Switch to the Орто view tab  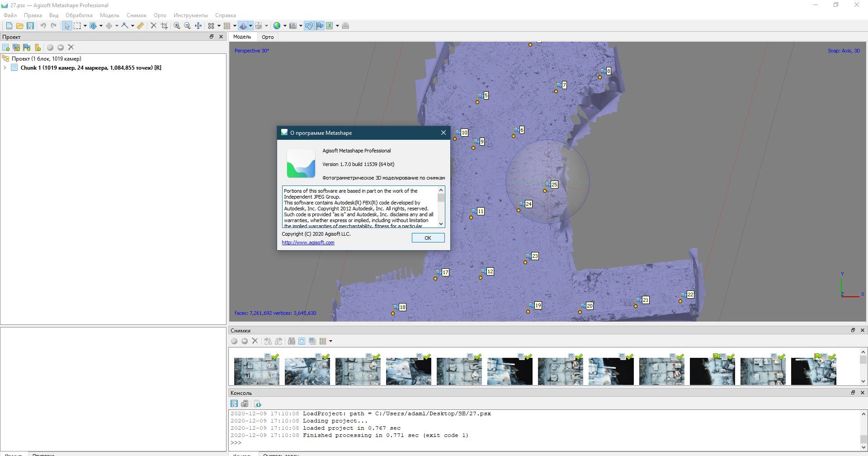point(268,37)
